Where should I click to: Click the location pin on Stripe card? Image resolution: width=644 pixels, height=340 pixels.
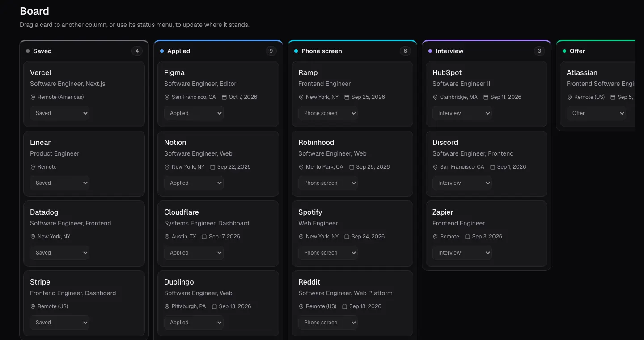coord(33,306)
